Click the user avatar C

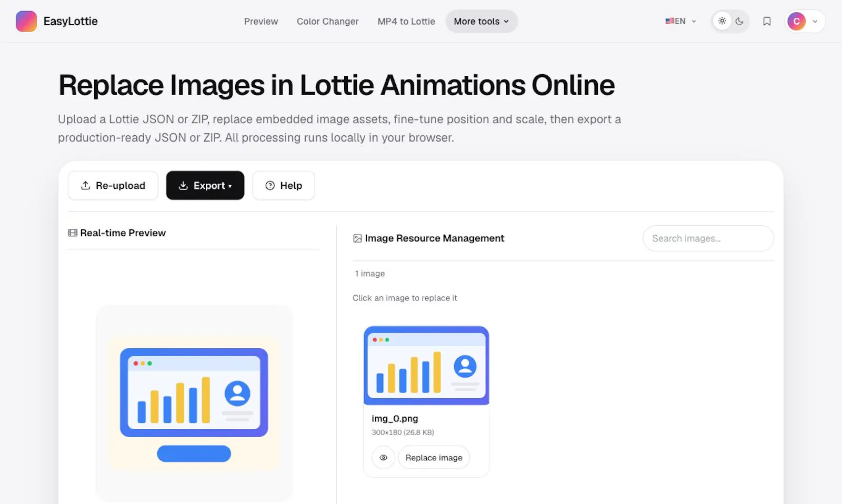(796, 22)
